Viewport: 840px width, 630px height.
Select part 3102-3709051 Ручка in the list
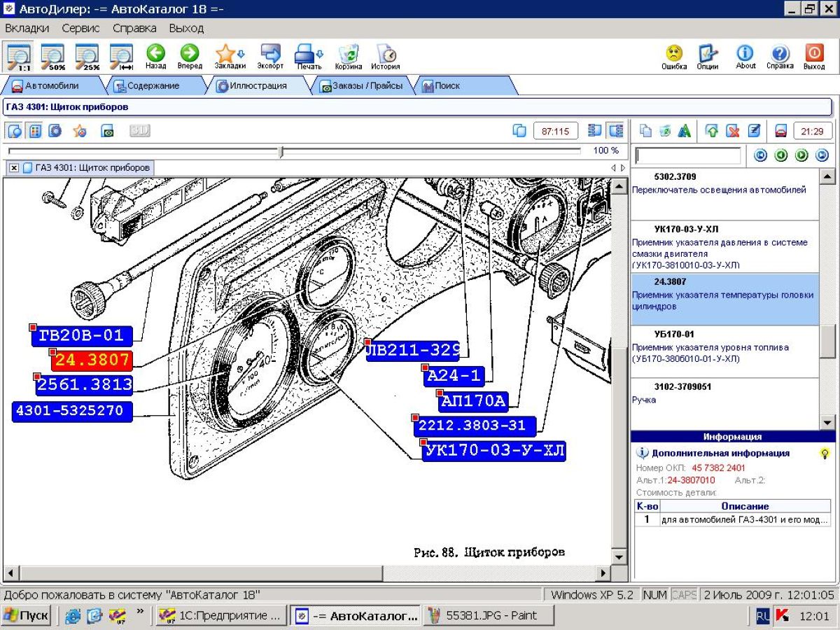coord(724,404)
